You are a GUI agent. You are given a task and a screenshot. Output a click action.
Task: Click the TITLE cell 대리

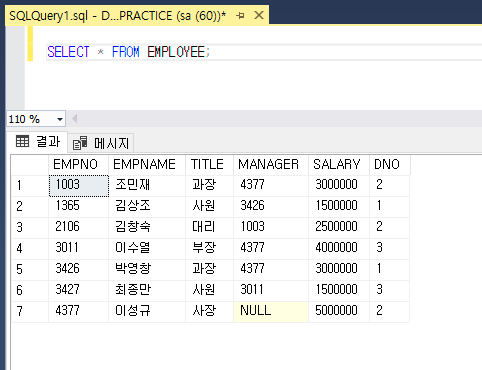210,228
